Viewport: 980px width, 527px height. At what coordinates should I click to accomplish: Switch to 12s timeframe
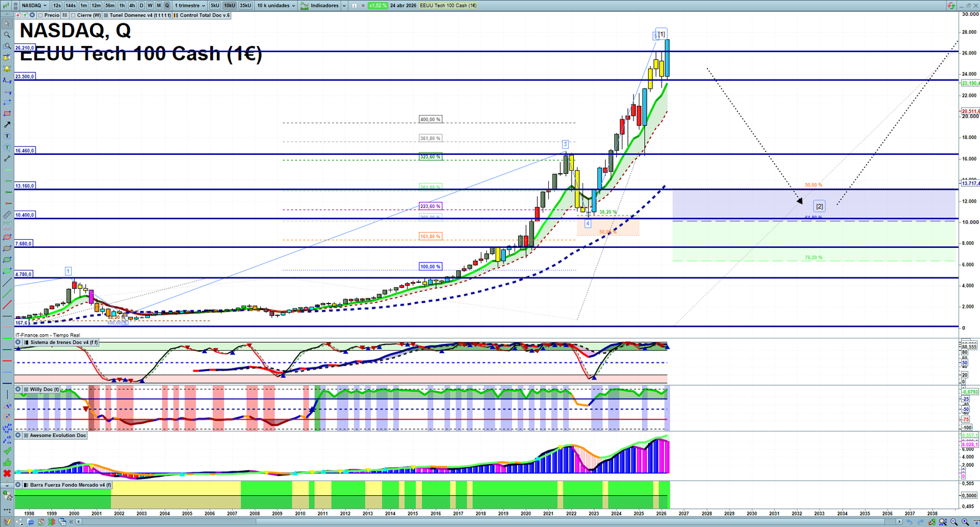[x=57, y=6]
